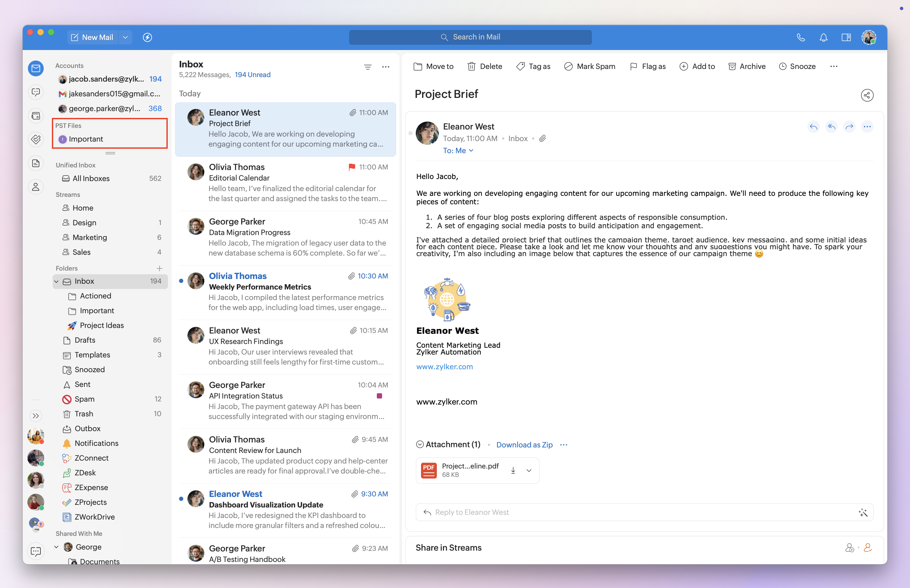This screenshot has width=910, height=588.
Task: Download the Project PDF attachment arrow icon
Action: 513,470
